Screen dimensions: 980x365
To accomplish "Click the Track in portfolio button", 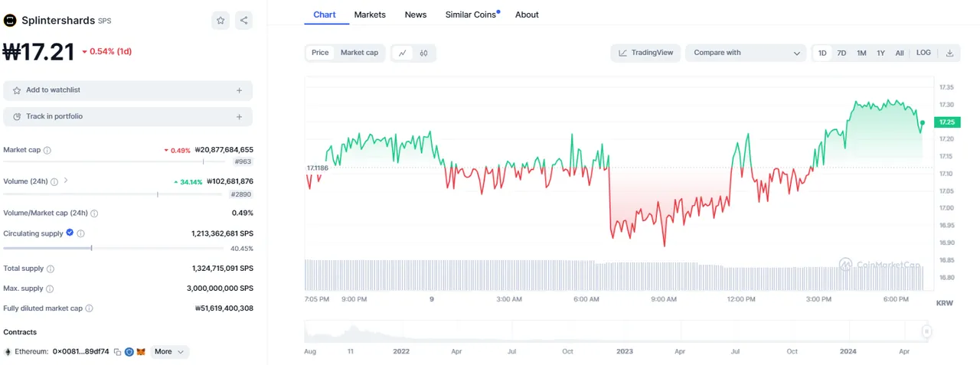I will click(x=128, y=117).
